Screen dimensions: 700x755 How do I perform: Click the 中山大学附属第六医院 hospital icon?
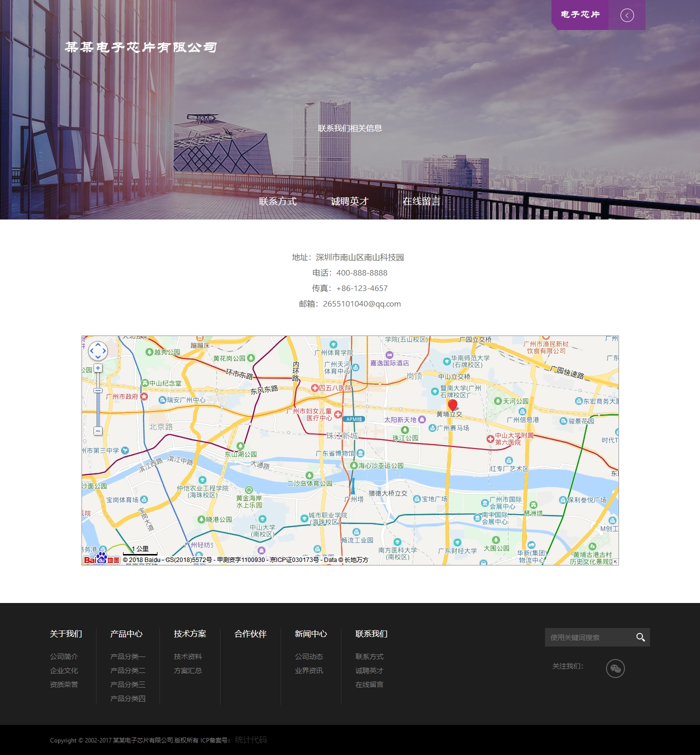490,439
